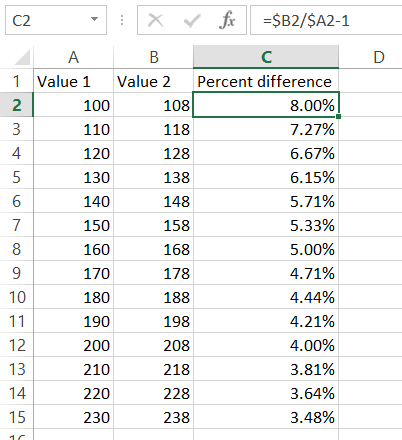
Task: Click the formula bar containing =$B2/$A2-1
Action: (x=326, y=20)
